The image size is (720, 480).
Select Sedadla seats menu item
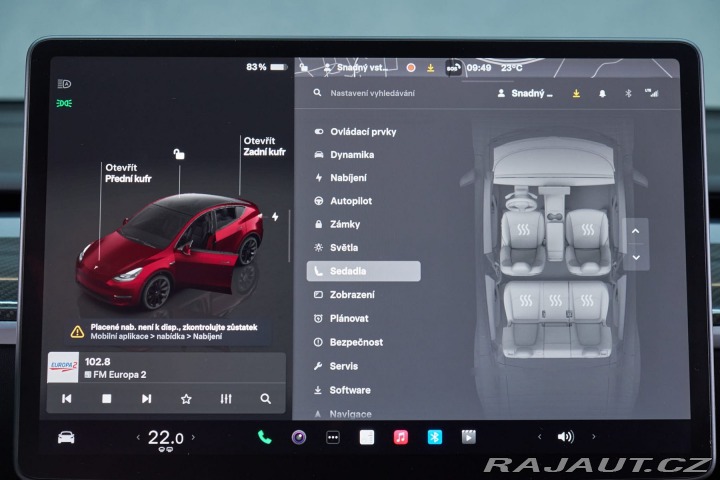pyautogui.click(x=363, y=271)
